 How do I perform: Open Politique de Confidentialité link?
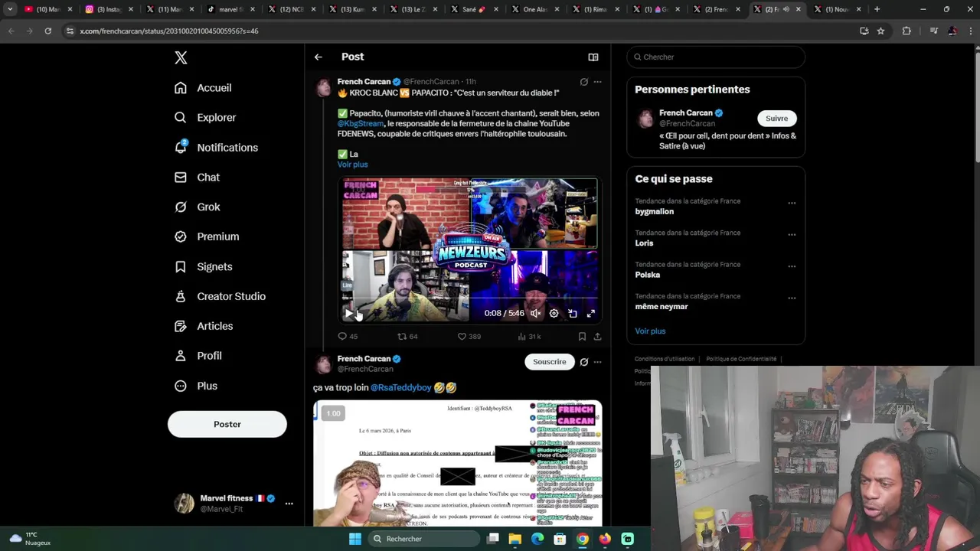pyautogui.click(x=741, y=359)
